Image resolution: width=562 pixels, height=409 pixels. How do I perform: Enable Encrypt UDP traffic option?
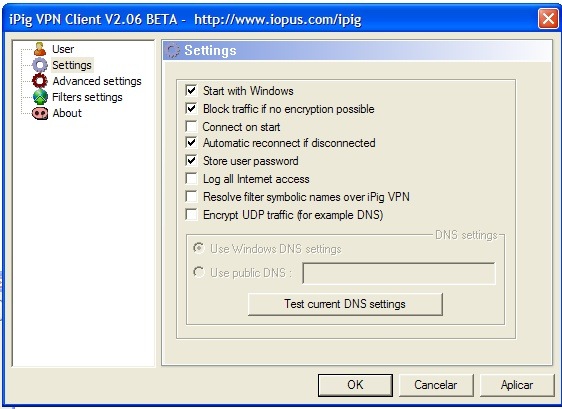[191, 214]
